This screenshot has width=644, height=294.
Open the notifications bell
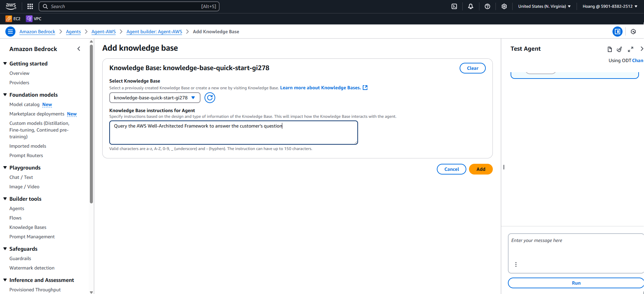[x=471, y=6]
